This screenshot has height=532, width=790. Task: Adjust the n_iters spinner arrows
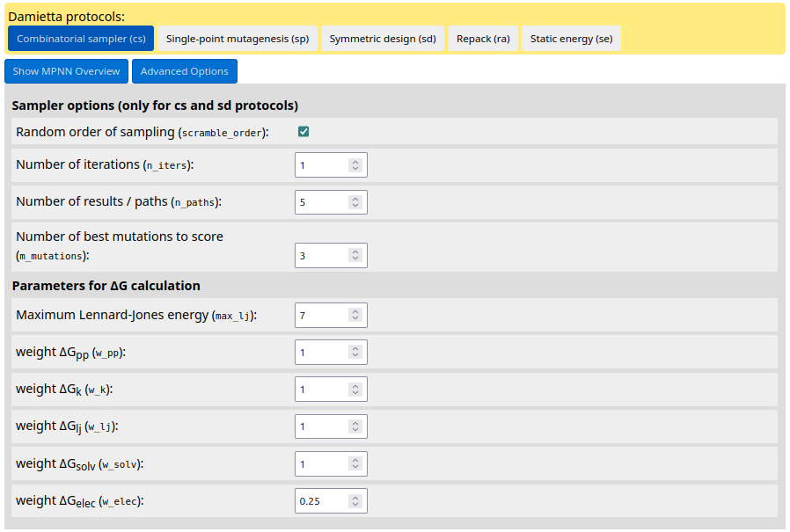click(x=355, y=165)
